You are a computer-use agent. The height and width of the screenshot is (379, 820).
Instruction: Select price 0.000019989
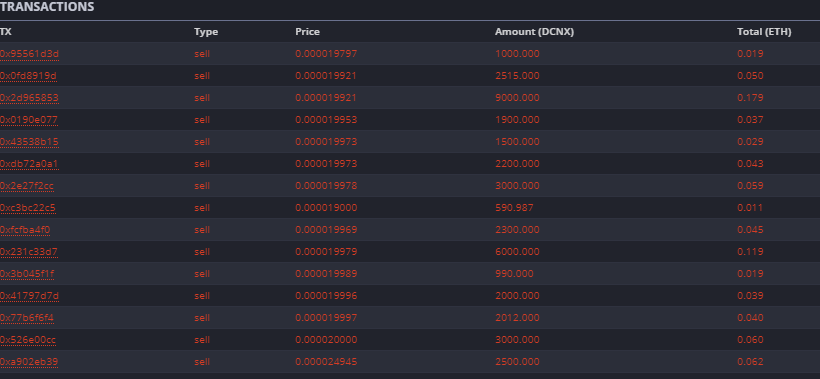[x=326, y=273]
